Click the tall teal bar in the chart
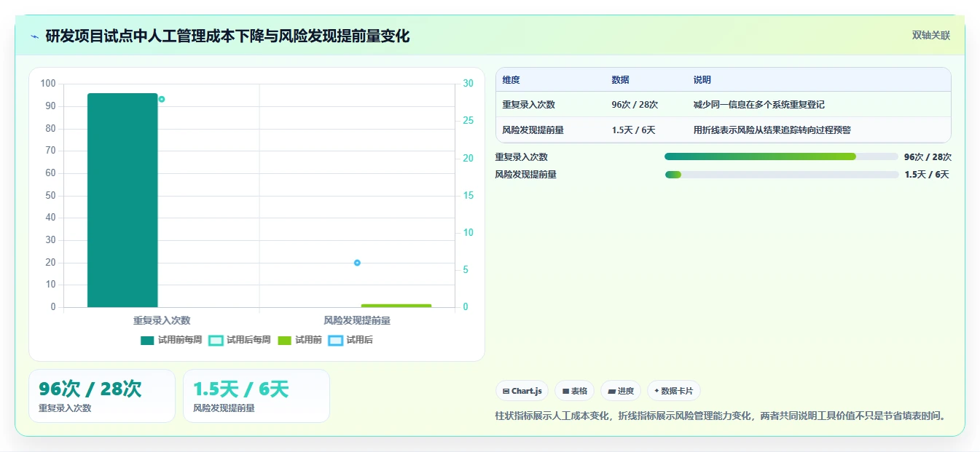Image resolution: width=980 pixels, height=452 pixels. coord(122,200)
